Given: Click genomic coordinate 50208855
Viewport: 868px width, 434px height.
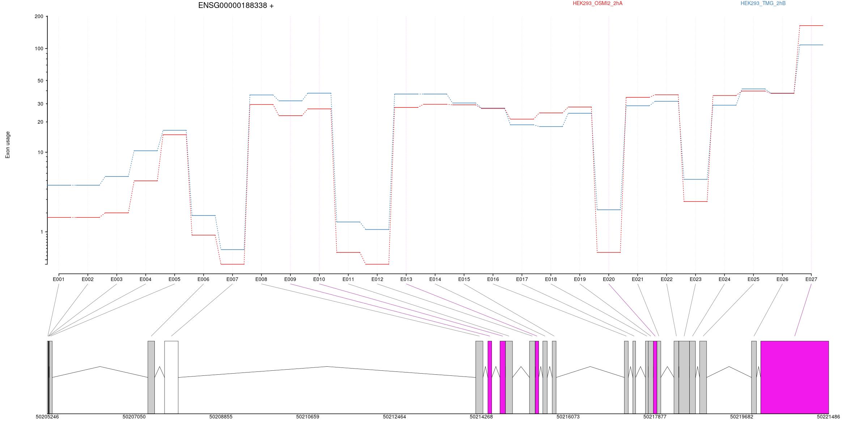Looking at the screenshot, I should [x=221, y=417].
